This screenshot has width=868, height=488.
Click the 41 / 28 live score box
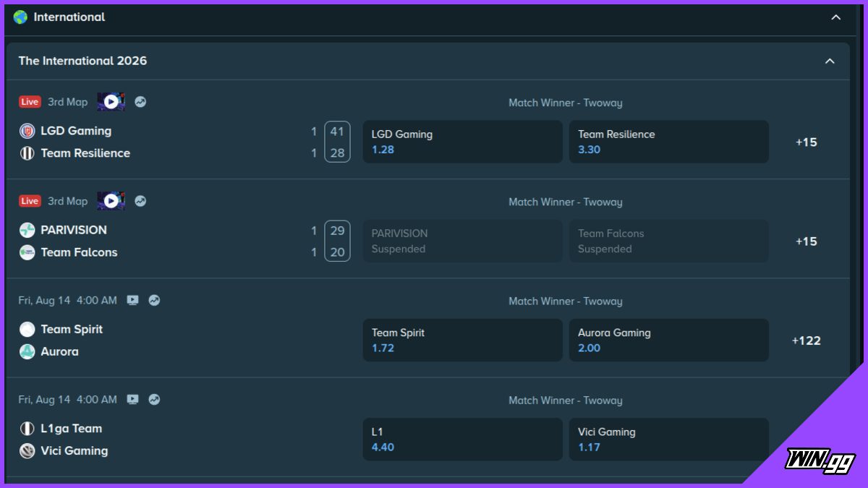coord(337,142)
